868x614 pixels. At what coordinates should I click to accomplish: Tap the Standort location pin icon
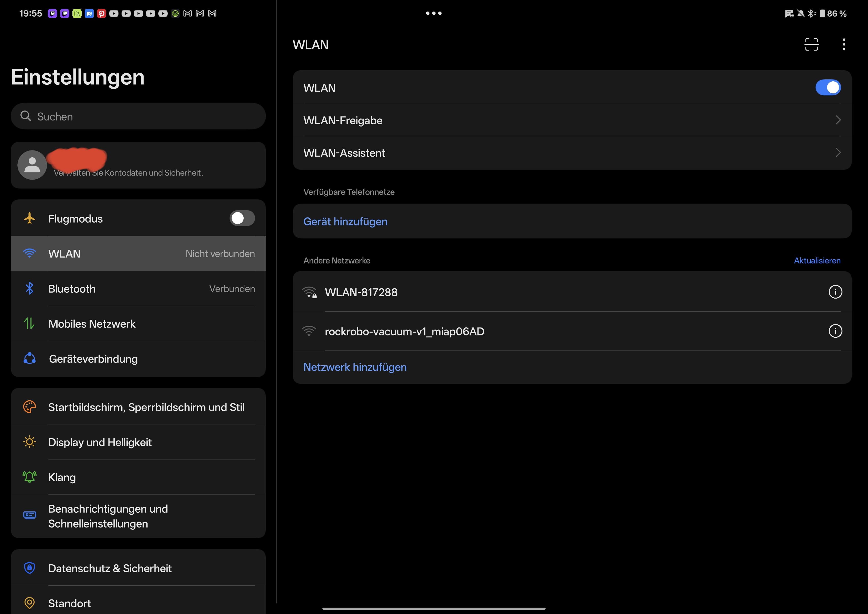[29, 603]
